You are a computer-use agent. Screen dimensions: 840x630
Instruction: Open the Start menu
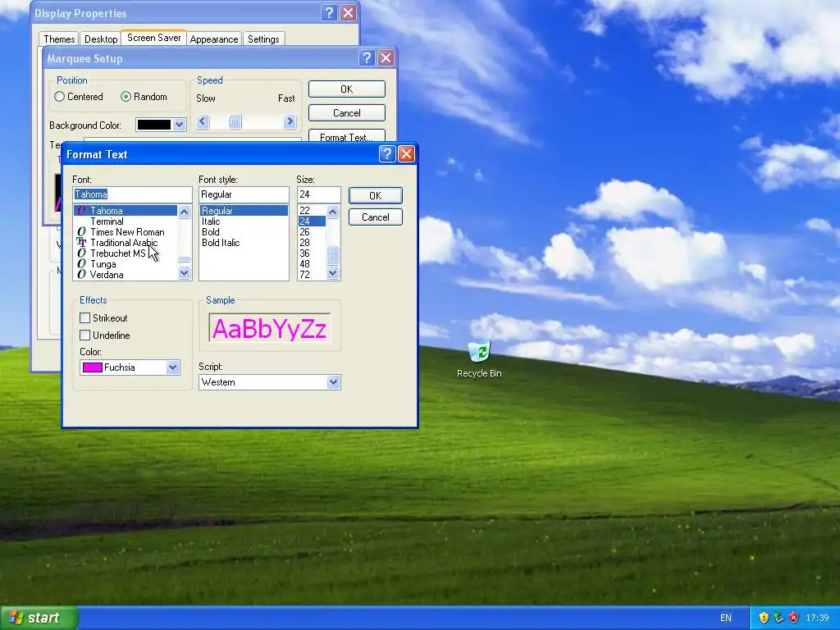[x=39, y=618]
